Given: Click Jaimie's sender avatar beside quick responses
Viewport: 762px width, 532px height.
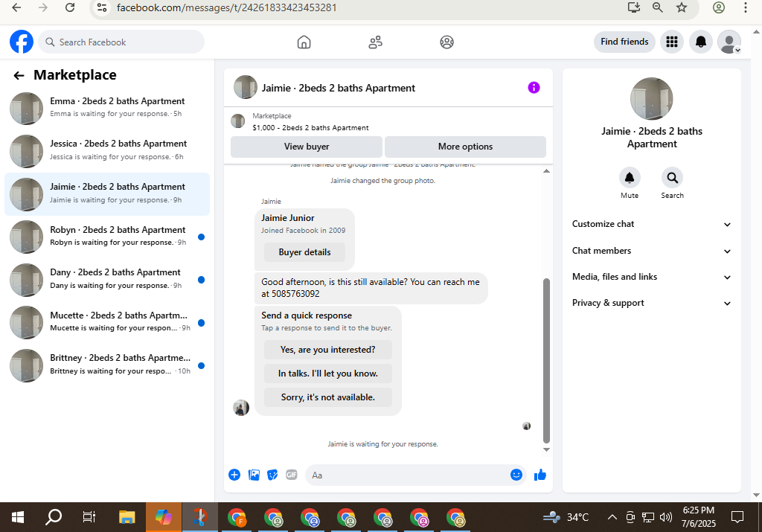Looking at the screenshot, I should pyautogui.click(x=241, y=408).
